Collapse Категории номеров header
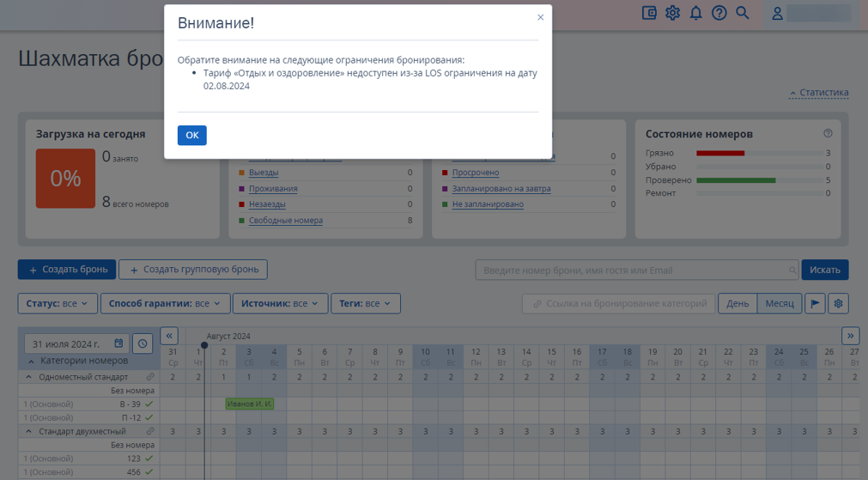The height and width of the screenshot is (480, 868). (31, 361)
